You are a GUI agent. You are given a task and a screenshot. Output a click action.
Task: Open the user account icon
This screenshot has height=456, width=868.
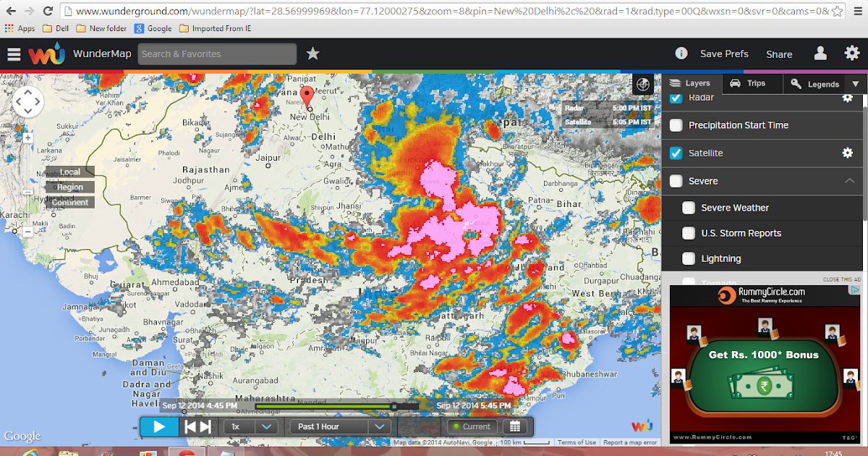tap(820, 54)
